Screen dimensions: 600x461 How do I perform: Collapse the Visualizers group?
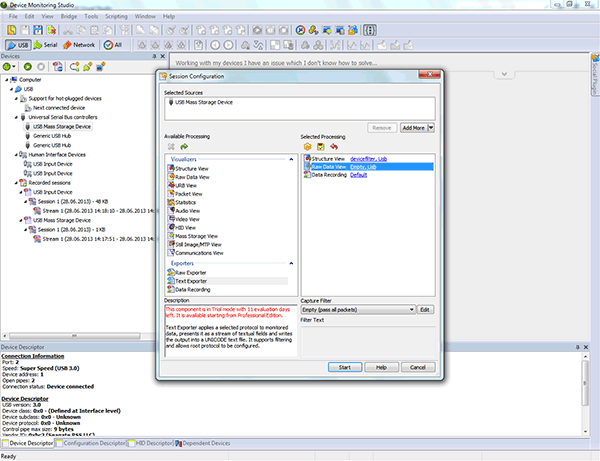(x=291, y=159)
